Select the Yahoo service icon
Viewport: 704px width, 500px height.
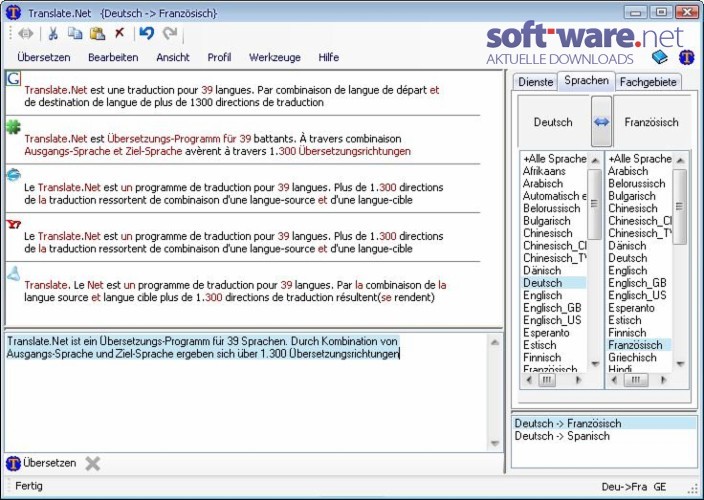13,224
